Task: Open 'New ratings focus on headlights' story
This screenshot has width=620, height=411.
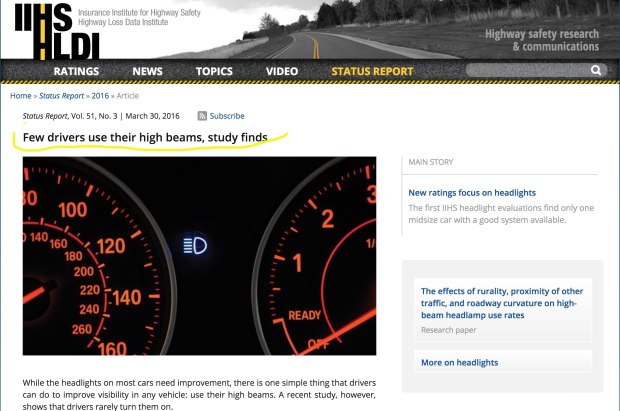Action: pyautogui.click(x=472, y=192)
